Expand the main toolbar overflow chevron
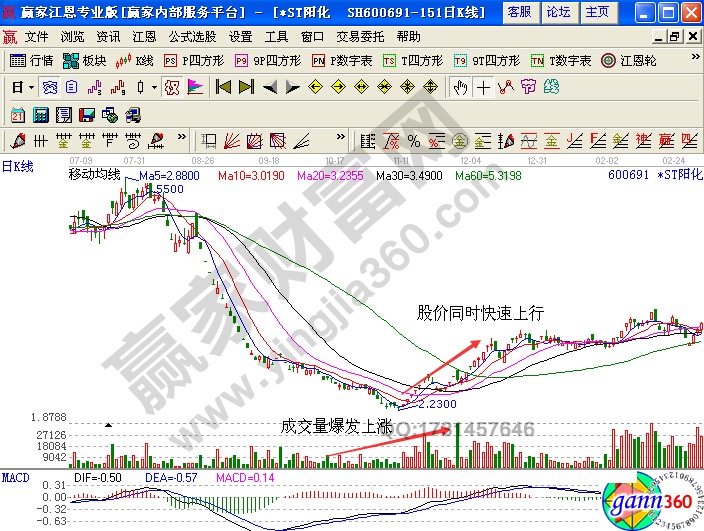 (695, 57)
